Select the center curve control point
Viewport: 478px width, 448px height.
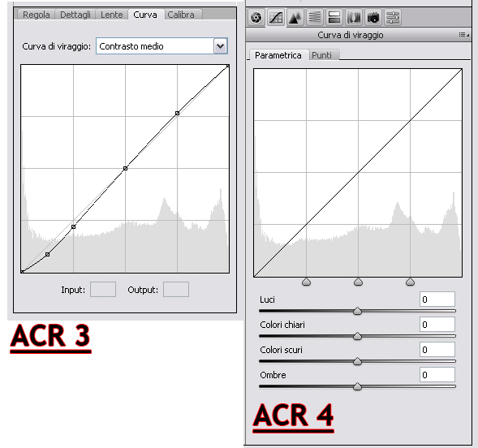tap(125, 168)
